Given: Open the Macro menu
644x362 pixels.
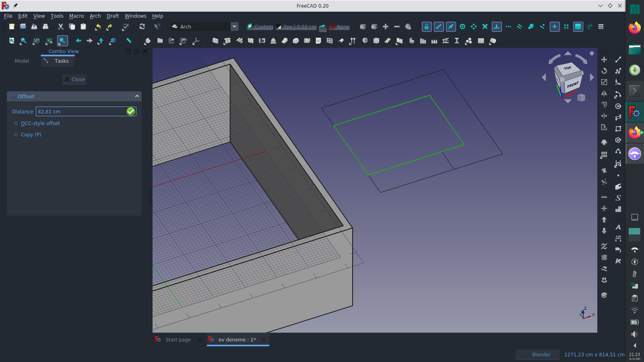Looking at the screenshot, I should [x=76, y=16].
